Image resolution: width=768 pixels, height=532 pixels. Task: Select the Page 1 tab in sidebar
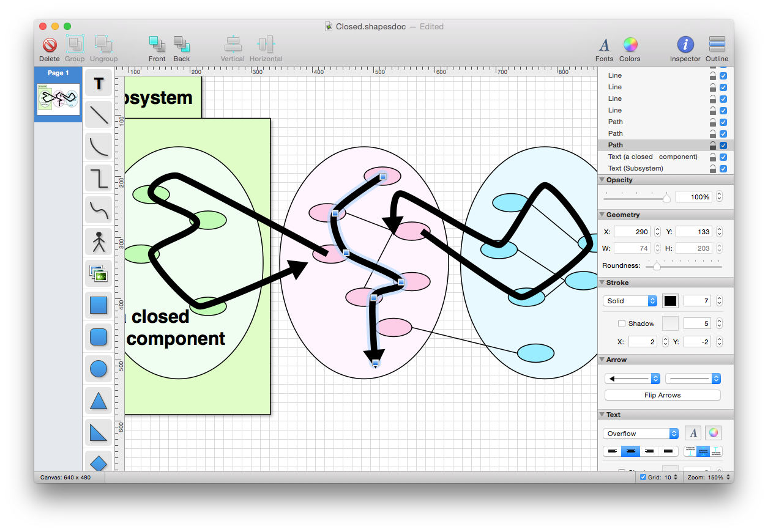[x=58, y=73]
